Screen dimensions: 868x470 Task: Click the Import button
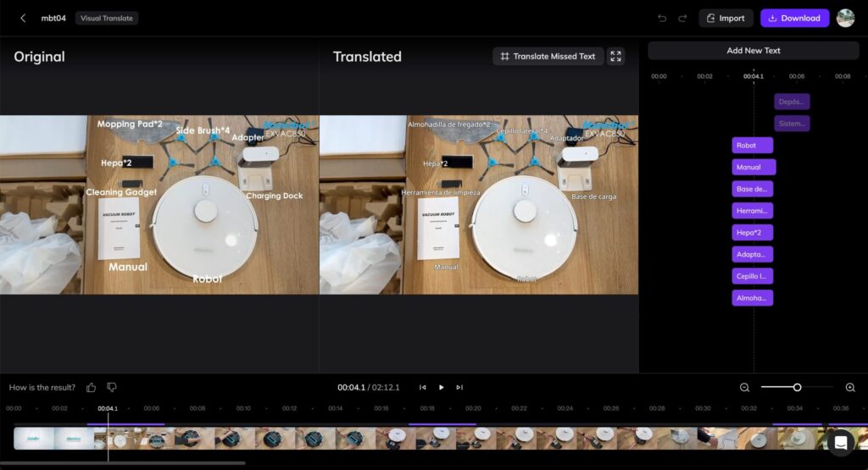[726, 19]
